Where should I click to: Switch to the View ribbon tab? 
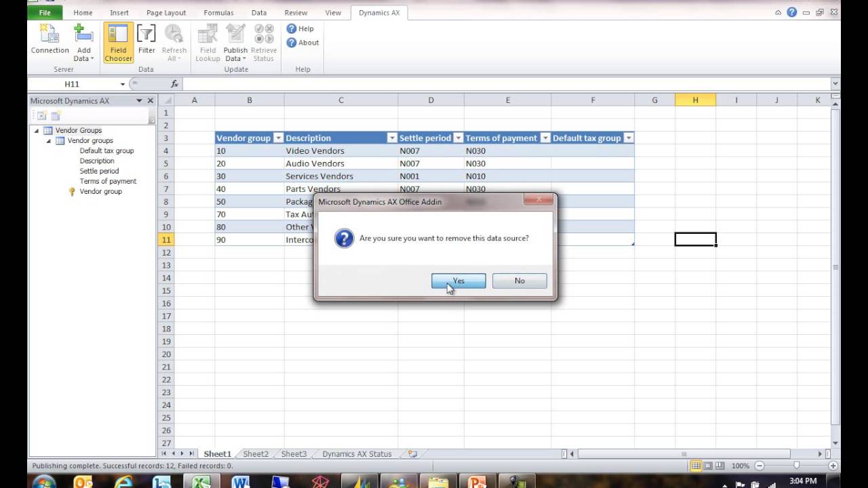tap(333, 12)
